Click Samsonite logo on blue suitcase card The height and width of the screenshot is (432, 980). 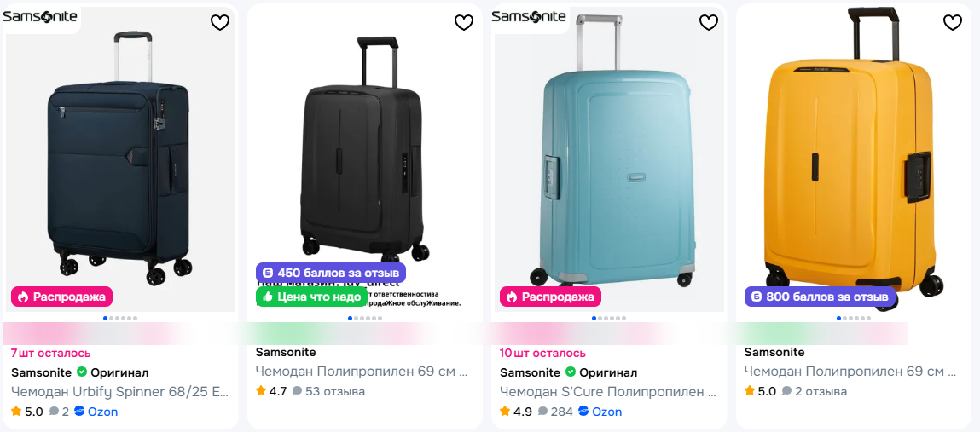(x=529, y=16)
